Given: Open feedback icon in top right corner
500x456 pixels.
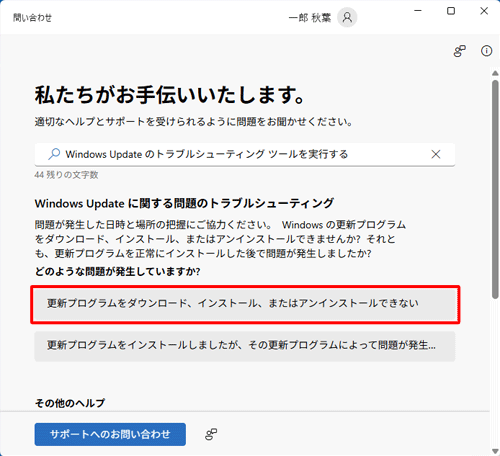Looking at the screenshot, I should click(x=459, y=51).
